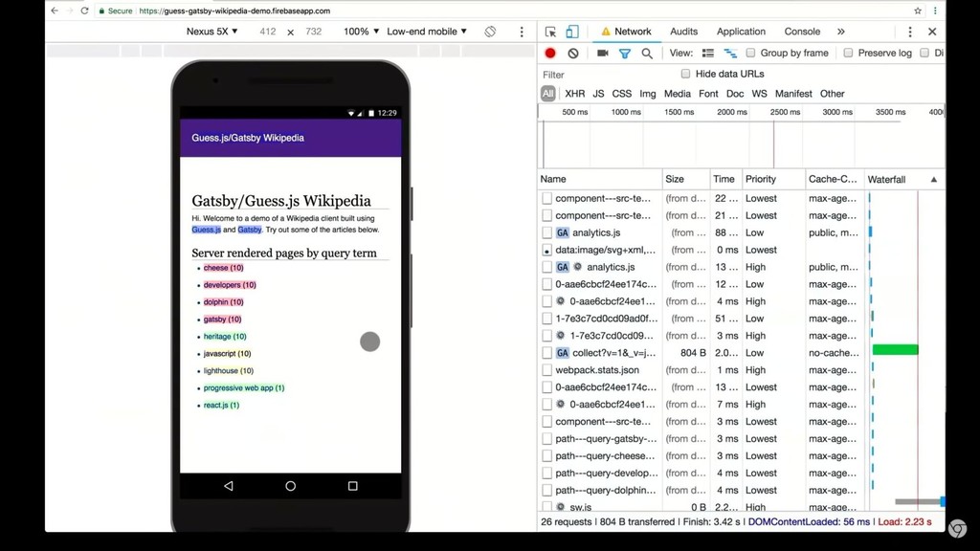
Task: Open the react.js (1) link
Action: [x=221, y=405]
